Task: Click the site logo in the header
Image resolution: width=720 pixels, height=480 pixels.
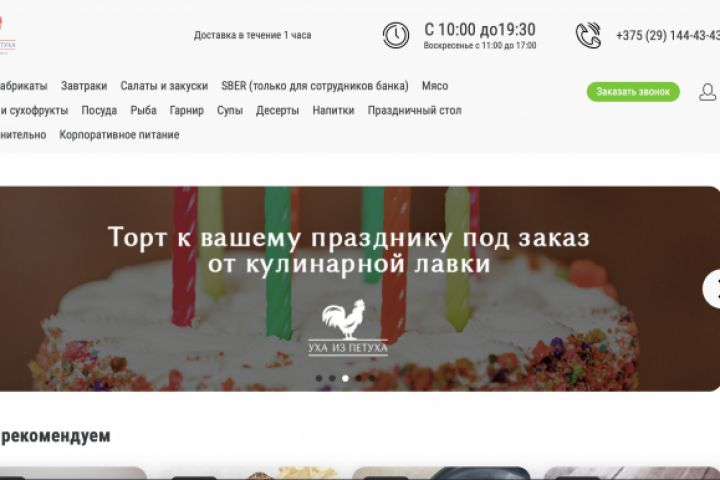Action: tap(6, 36)
